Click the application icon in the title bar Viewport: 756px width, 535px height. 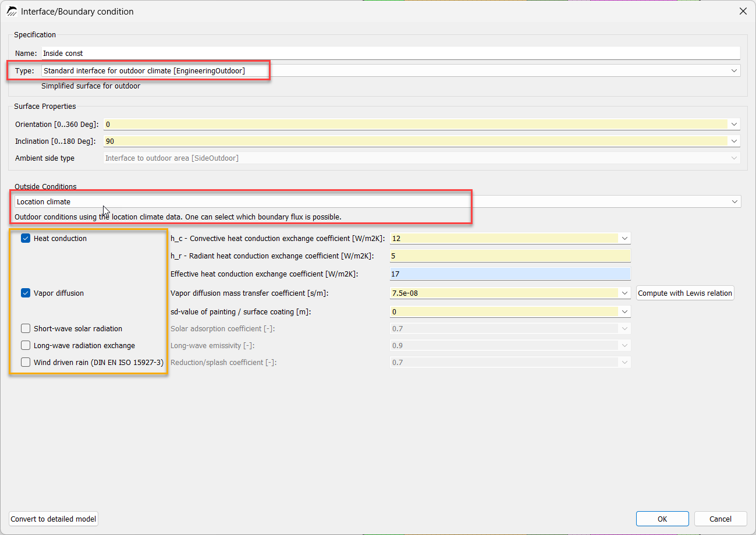[12, 11]
